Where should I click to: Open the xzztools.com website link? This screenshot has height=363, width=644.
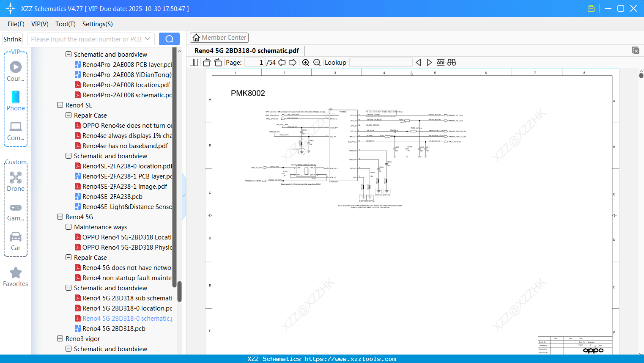click(350, 359)
